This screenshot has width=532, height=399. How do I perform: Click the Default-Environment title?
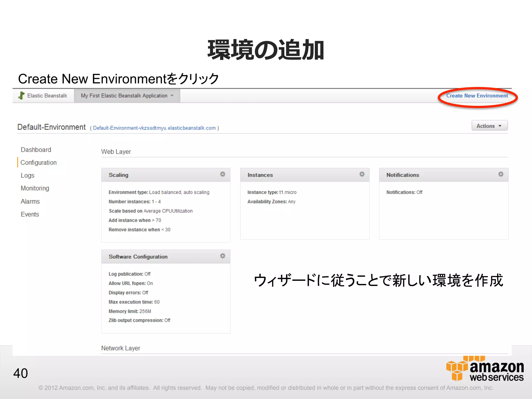point(51,127)
